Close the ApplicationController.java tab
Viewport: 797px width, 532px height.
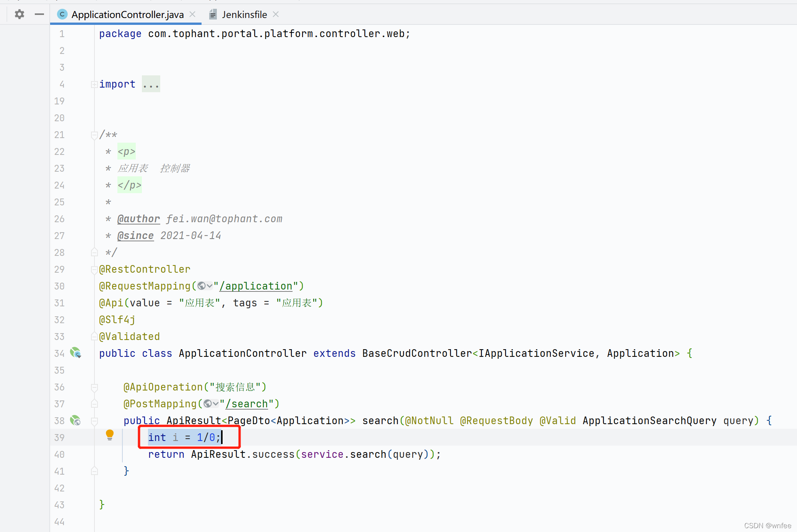193,14
